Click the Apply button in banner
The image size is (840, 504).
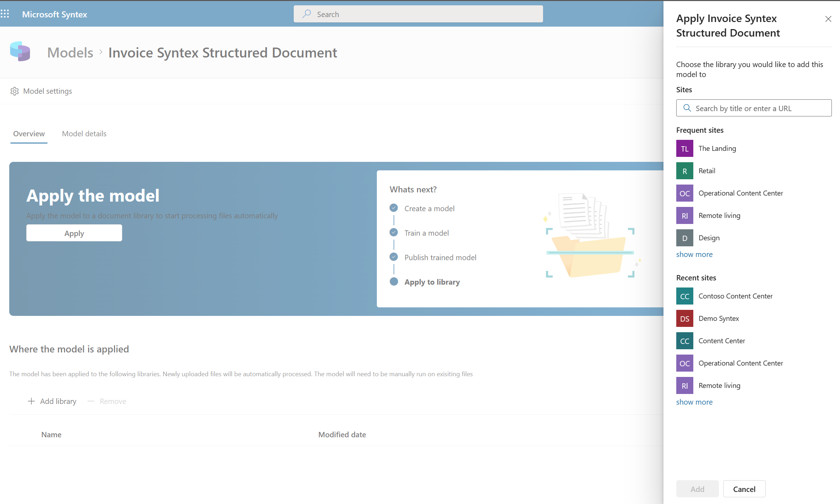click(74, 233)
